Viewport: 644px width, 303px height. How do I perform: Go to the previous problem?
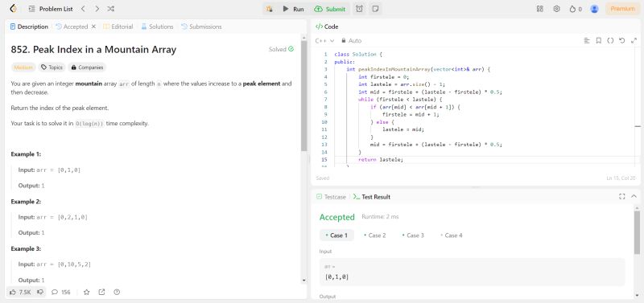(x=83, y=9)
